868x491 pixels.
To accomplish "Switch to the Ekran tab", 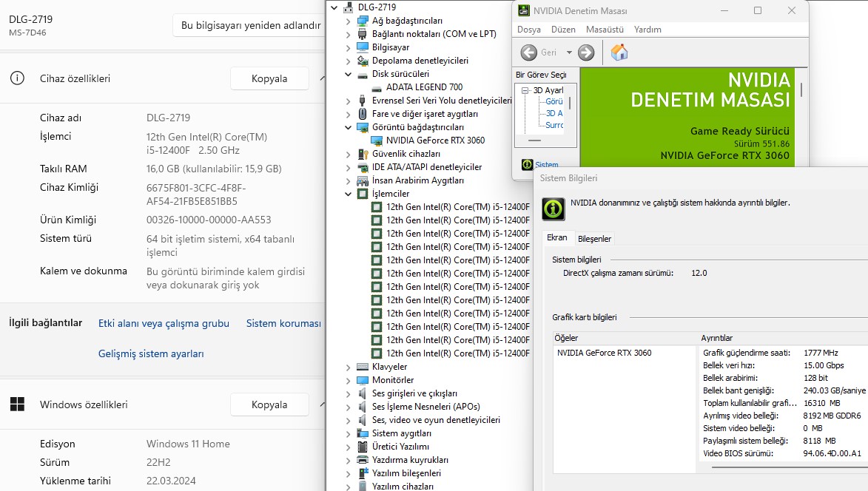I will [x=557, y=238].
